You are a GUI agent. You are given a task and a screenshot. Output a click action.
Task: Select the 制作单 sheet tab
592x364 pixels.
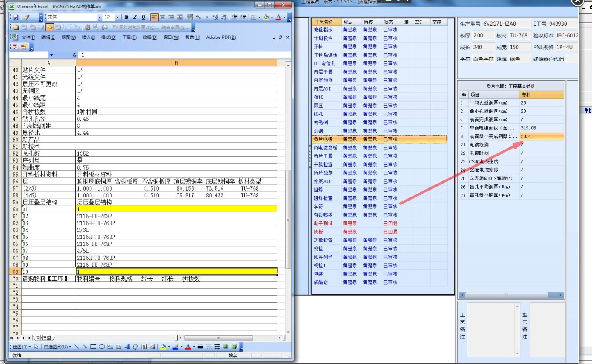(x=44, y=338)
